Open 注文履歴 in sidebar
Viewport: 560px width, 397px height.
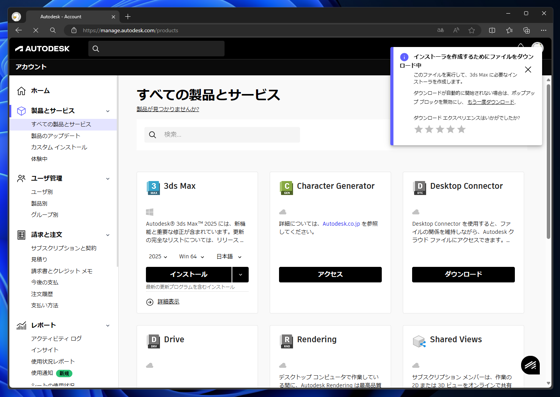42,294
